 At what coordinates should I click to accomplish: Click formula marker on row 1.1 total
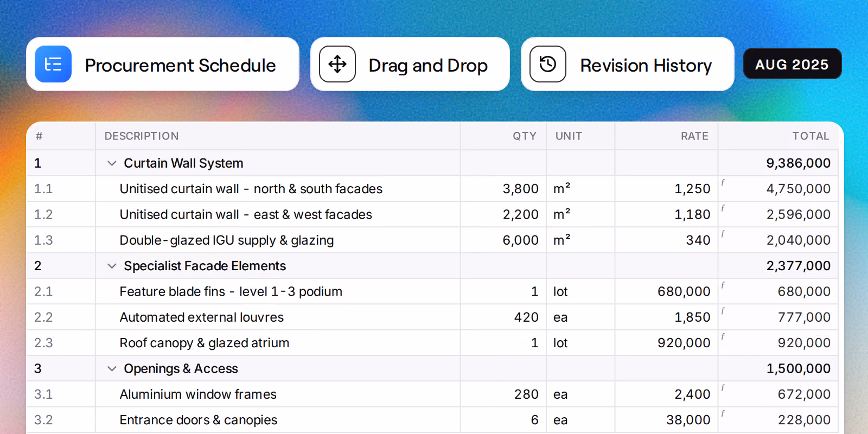click(x=723, y=183)
